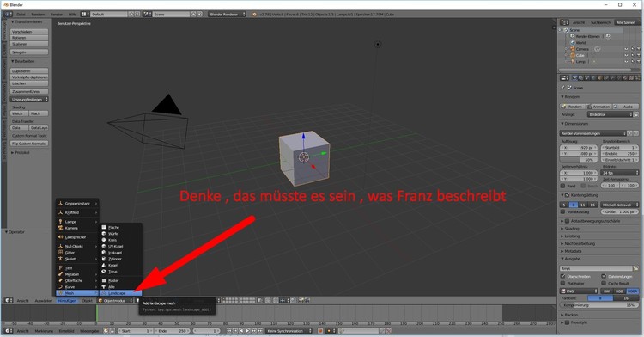Open the PNG file format dropdown

point(579,291)
